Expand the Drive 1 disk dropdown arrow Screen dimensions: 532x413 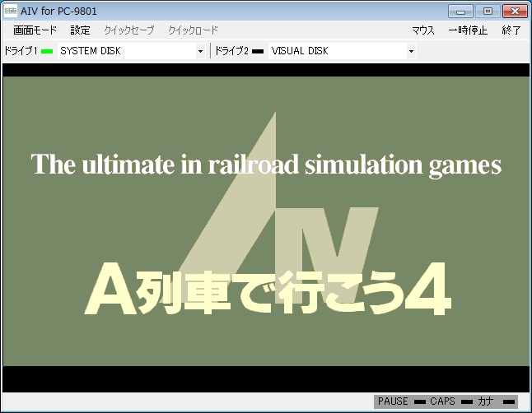click(200, 52)
